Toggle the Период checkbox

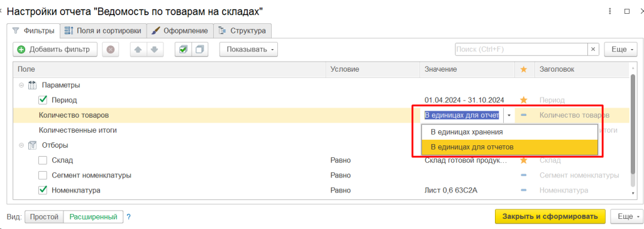coord(43,100)
